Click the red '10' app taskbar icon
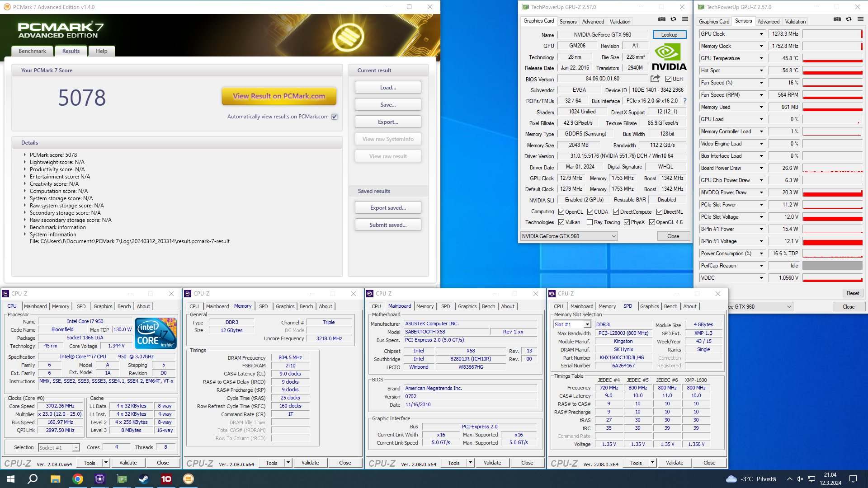 (x=166, y=479)
